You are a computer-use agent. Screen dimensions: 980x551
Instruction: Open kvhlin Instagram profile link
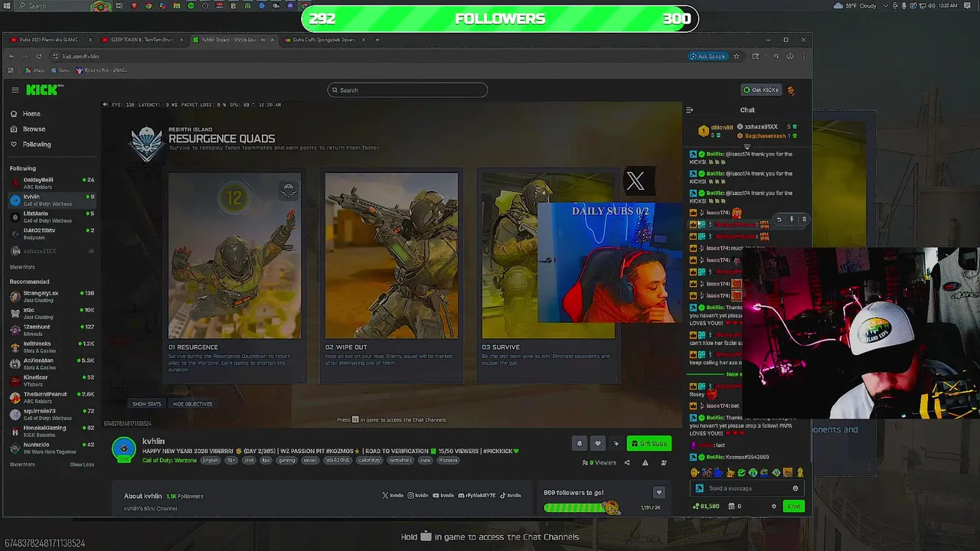point(418,496)
